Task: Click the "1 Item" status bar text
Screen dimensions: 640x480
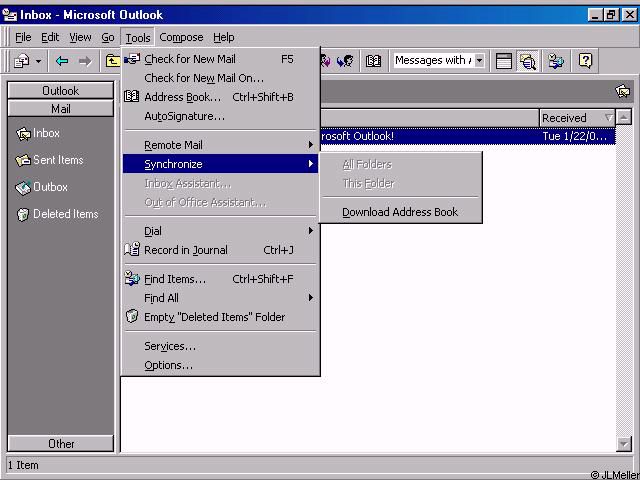Action: tap(23, 465)
